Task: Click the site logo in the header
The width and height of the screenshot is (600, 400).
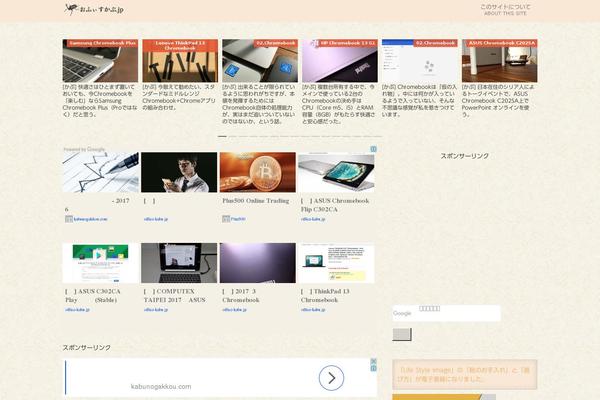Action: pyautogui.click(x=94, y=9)
